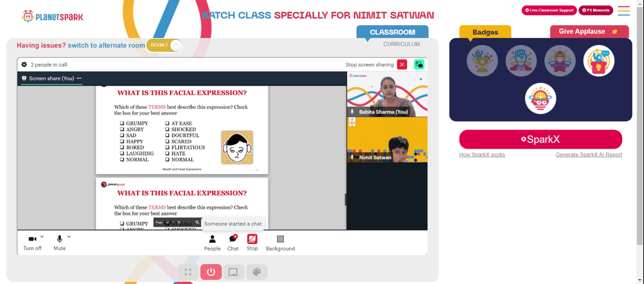Click Babita Sharma (You) video tile
Screen dimensions: 644x284
(387, 94)
